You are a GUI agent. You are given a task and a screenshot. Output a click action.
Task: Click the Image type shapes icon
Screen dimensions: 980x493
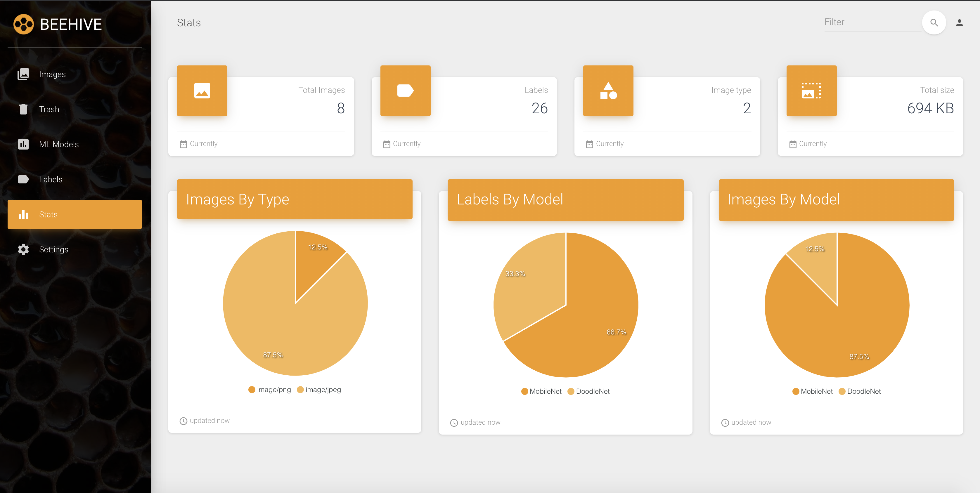[608, 91]
